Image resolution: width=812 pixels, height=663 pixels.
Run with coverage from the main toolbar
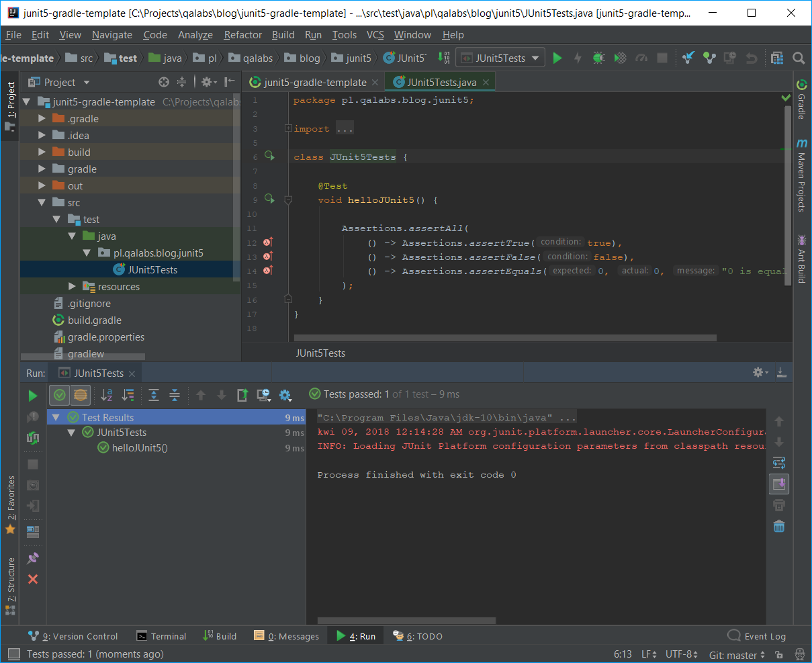[620, 58]
